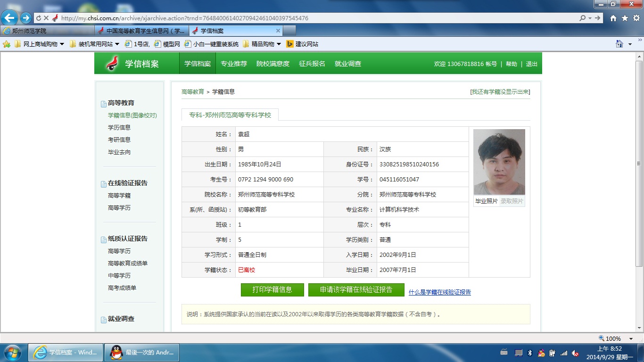Open the 什么是学籍在线验证报告 link
Viewport: 644px width, 362px height.
tap(439, 292)
